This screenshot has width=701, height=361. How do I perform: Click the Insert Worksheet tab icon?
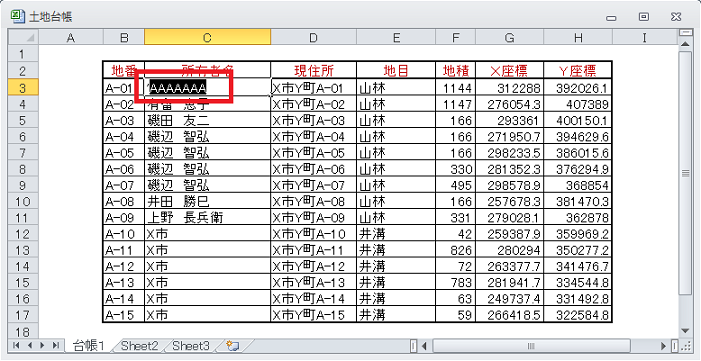[232, 345]
